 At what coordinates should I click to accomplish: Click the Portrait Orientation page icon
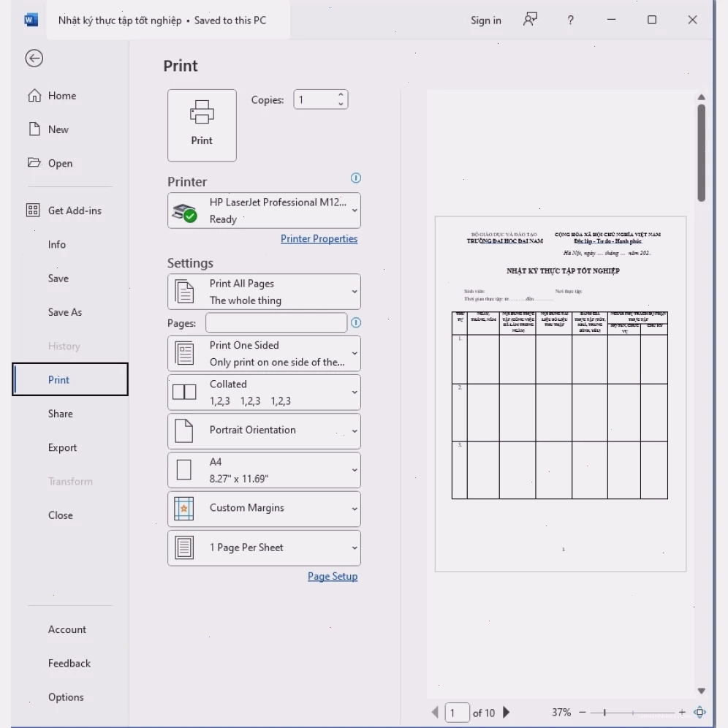click(184, 431)
